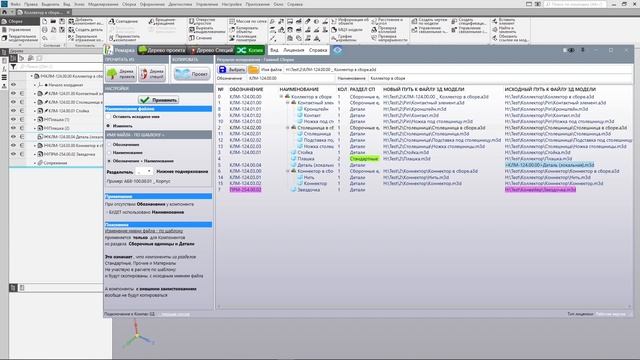
Task: Click Совпадение mate tool in ribbon
Action: (123, 21)
